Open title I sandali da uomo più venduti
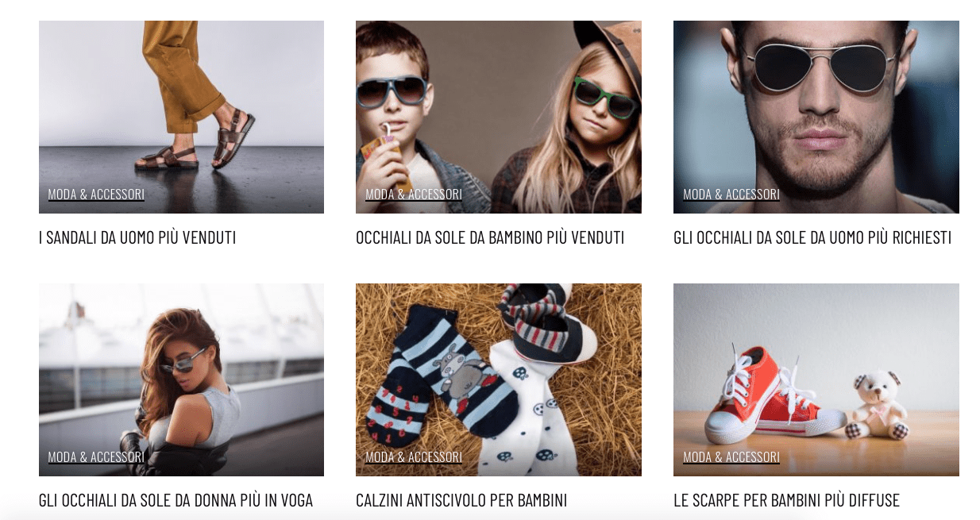This screenshot has height=520, width=980. pyautogui.click(x=137, y=237)
